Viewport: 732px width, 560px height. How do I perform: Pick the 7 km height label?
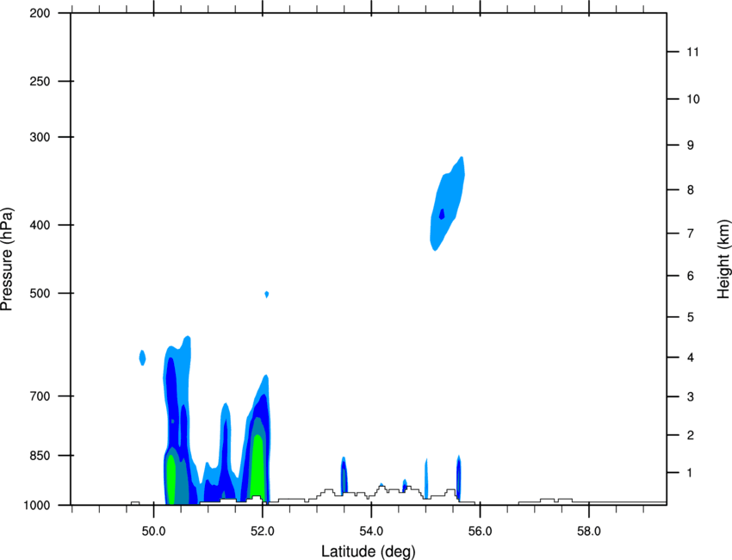[x=691, y=233]
